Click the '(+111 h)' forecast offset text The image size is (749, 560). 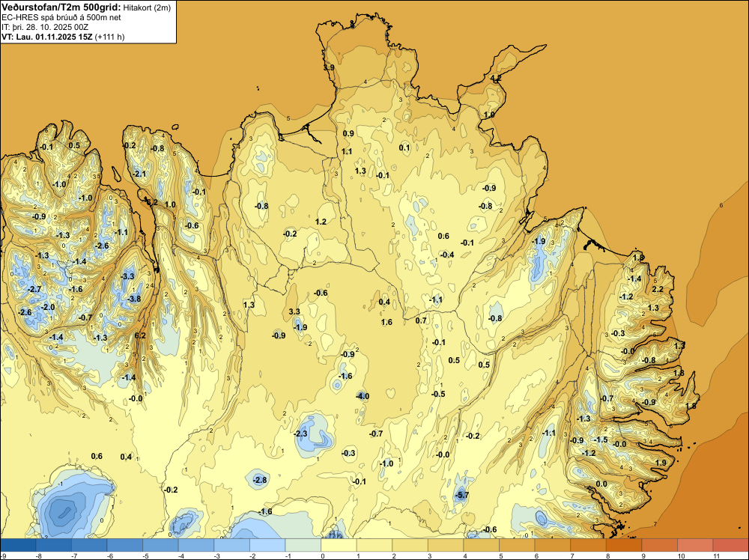tap(110, 37)
